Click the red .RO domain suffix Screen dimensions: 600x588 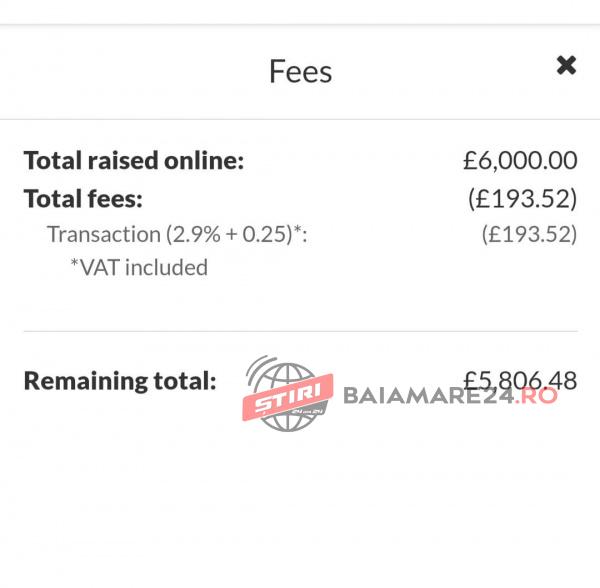[540, 394]
